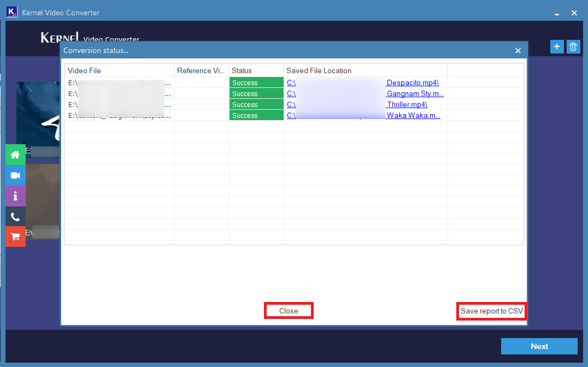Close the Kernel Video Converter window
This screenshot has height=367, width=588.
pyautogui.click(x=574, y=13)
